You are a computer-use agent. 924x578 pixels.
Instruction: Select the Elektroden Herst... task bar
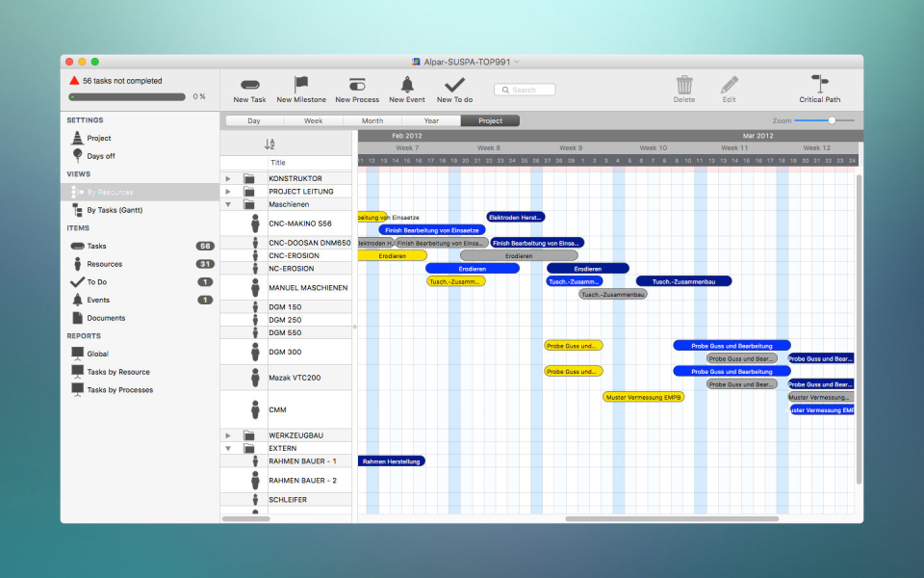coord(516,217)
